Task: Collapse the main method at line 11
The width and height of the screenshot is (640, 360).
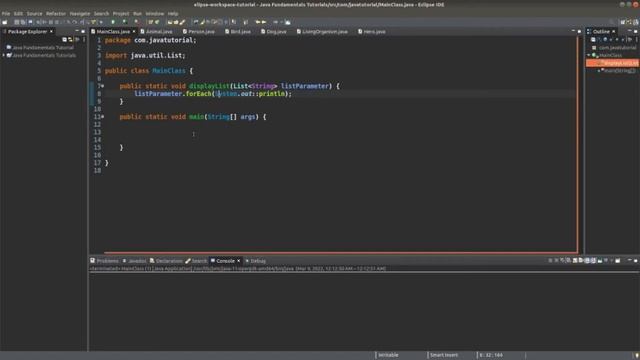Action: 103,117
